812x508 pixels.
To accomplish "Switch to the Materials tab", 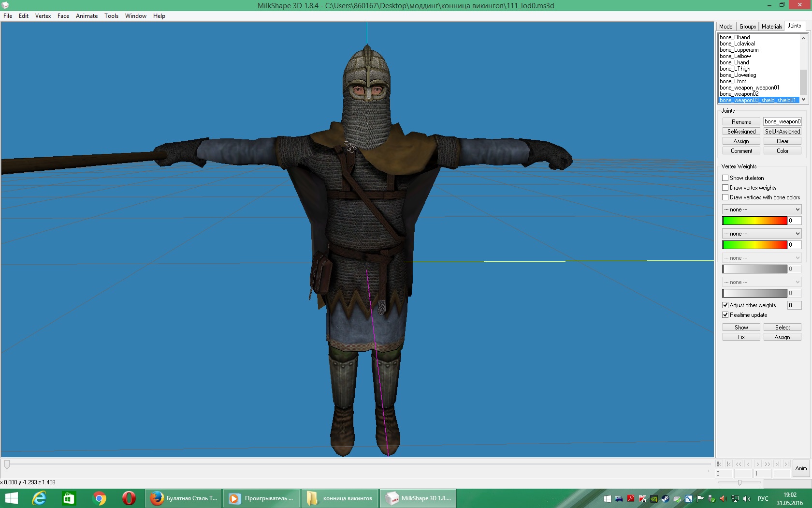I will pyautogui.click(x=771, y=27).
